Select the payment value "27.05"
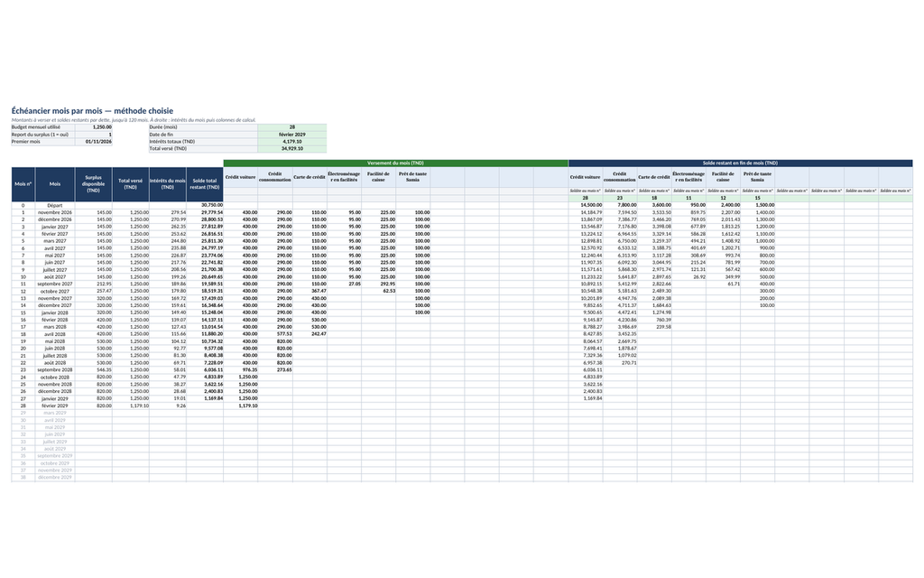 [x=354, y=284]
